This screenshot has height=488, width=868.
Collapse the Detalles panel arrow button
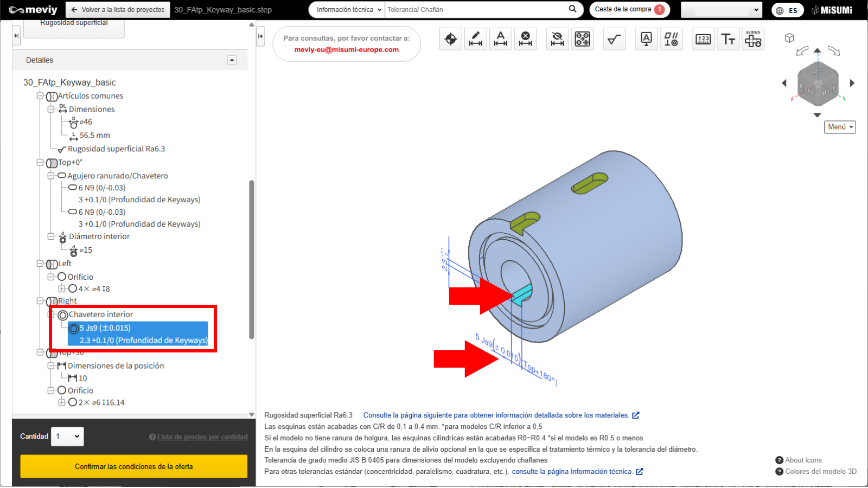point(232,60)
